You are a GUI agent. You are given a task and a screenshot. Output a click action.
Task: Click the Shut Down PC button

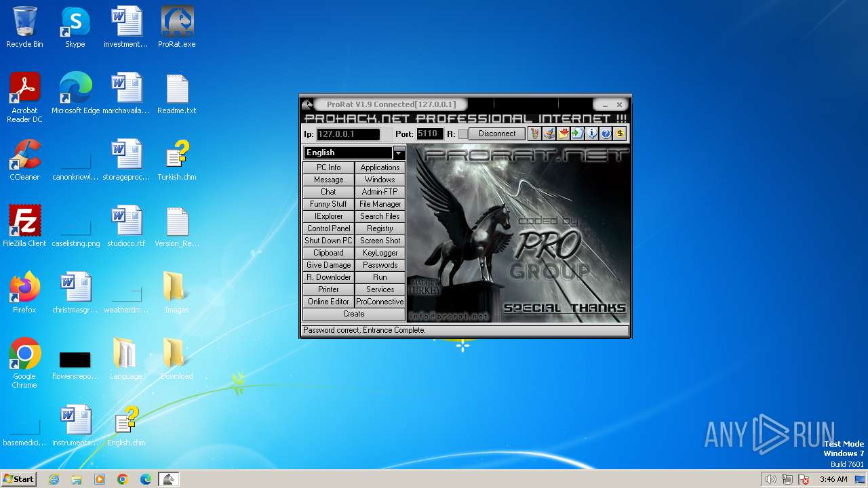pyautogui.click(x=329, y=241)
